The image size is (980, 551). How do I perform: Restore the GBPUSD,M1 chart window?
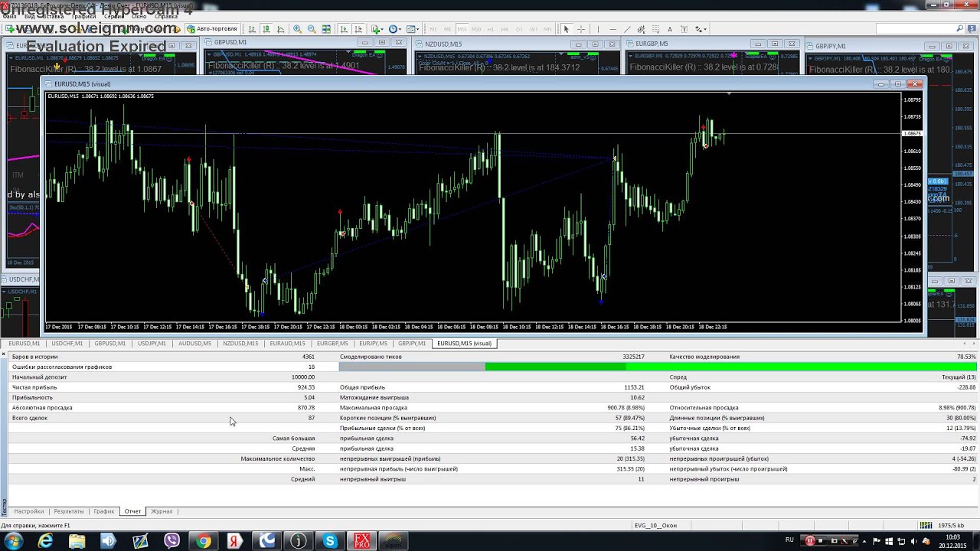pyautogui.click(x=382, y=43)
